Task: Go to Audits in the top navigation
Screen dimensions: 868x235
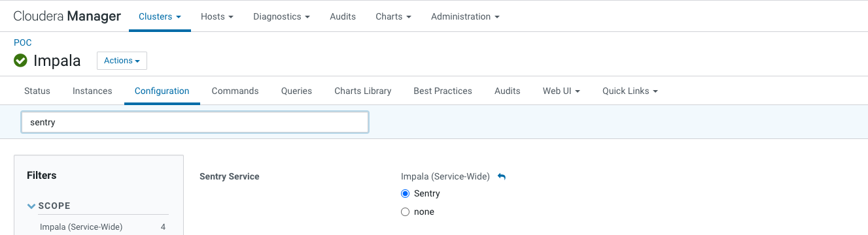Action: tap(343, 16)
